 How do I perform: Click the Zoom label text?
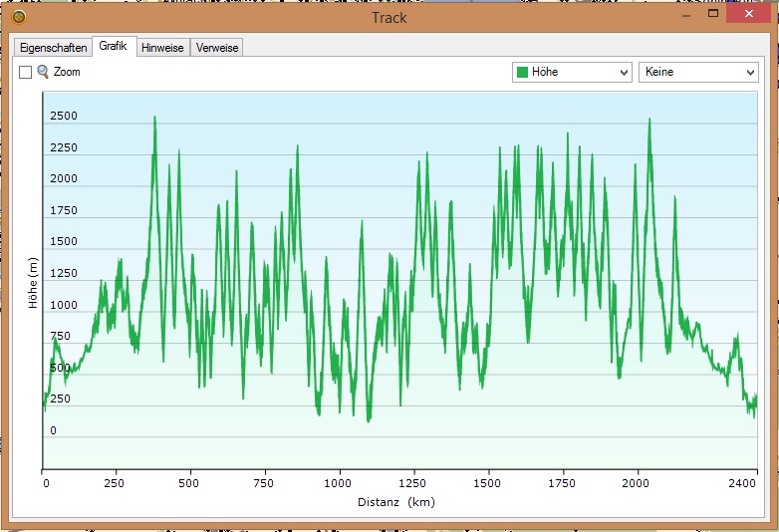pyautogui.click(x=67, y=72)
